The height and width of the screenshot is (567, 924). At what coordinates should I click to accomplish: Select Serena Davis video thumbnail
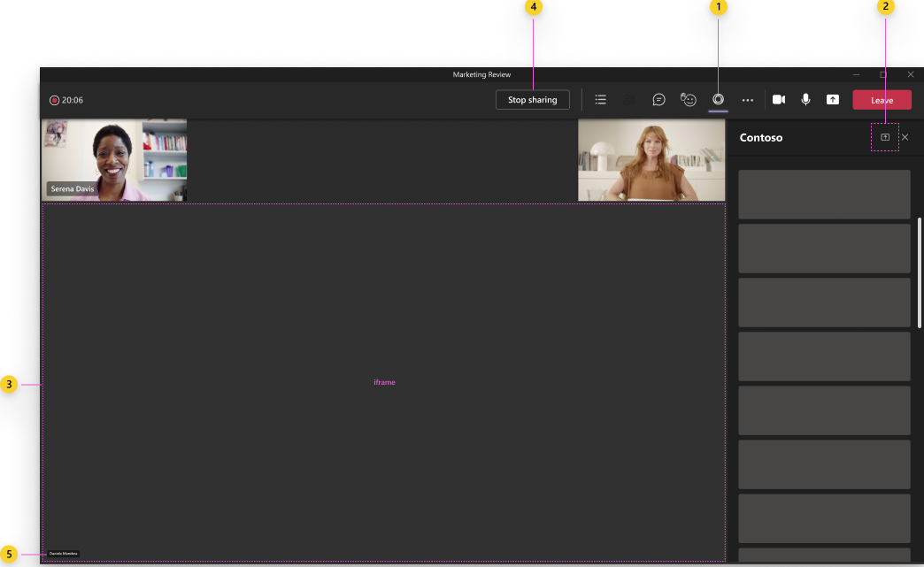point(114,160)
